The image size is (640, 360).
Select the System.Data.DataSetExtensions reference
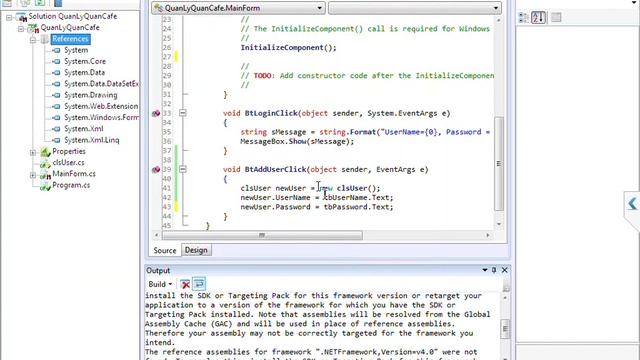tap(101, 84)
